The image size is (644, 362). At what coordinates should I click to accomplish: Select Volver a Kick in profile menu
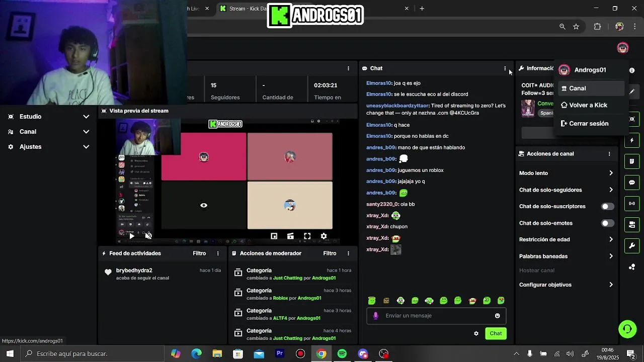[x=591, y=105]
